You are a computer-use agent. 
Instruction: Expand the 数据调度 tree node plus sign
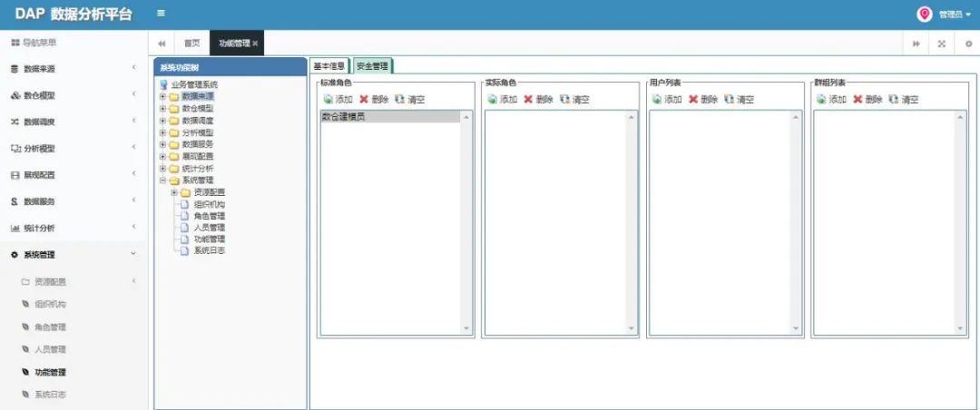pyautogui.click(x=162, y=121)
